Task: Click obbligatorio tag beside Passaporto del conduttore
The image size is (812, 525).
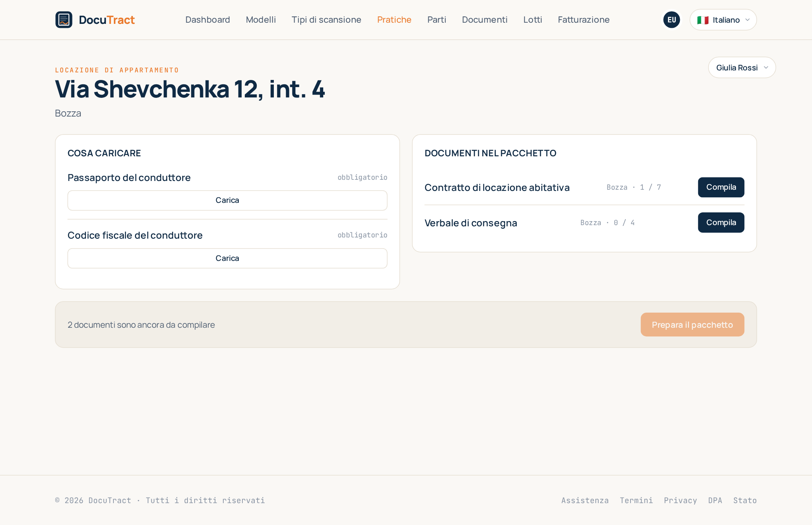Action: point(362,177)
